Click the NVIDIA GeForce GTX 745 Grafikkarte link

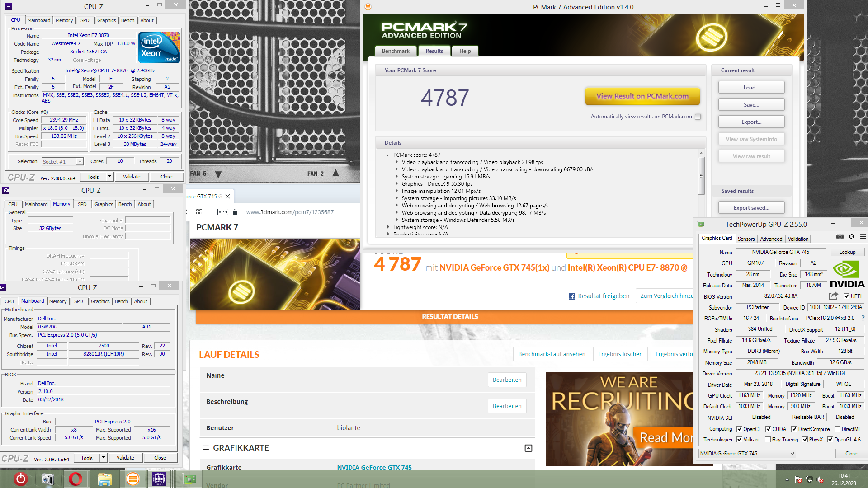[x=374, y=468]
